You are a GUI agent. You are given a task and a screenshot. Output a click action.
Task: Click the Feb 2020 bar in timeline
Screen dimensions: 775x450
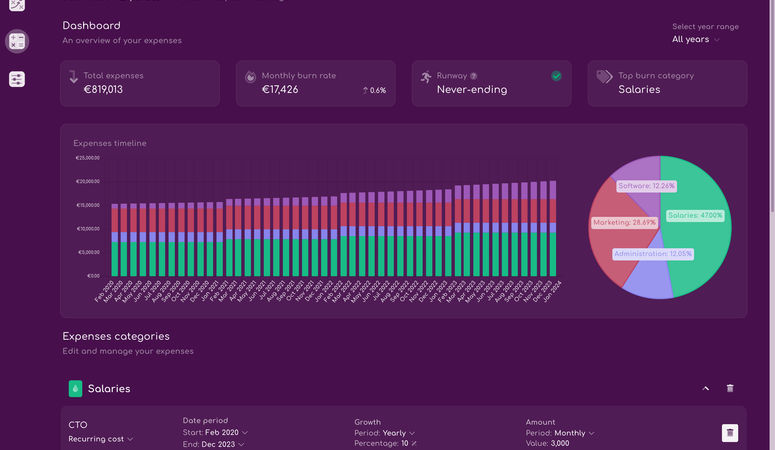pyautogui.click(x=115, y=240)
